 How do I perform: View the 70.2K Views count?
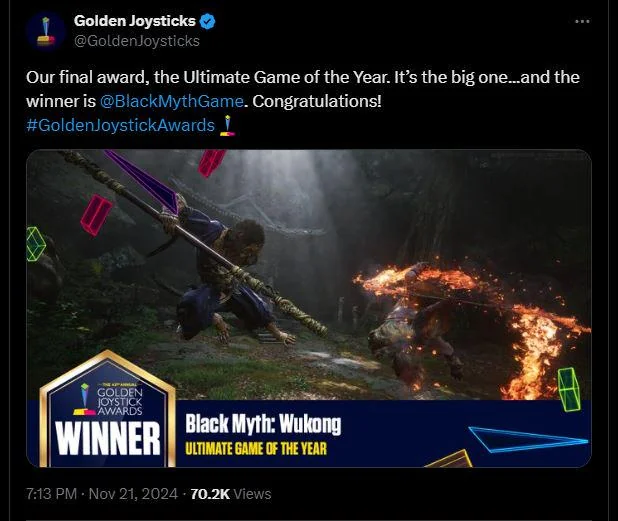[x=231, y=494]
